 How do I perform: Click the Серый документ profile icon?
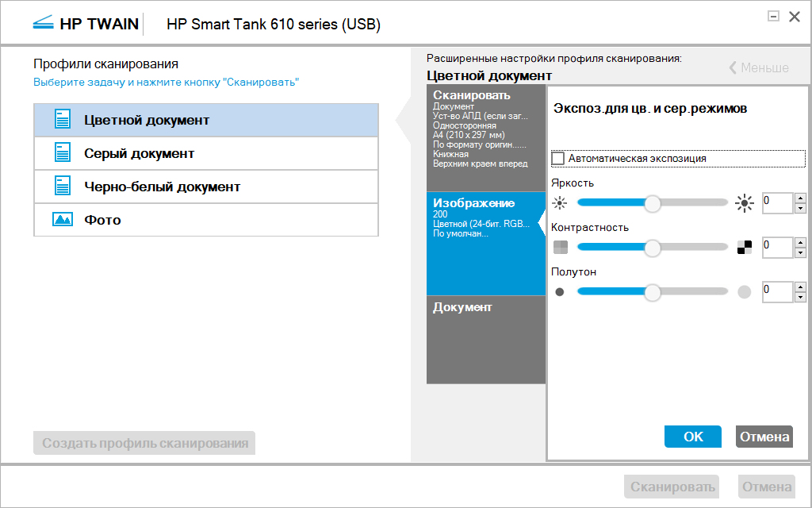click(63, 153)
